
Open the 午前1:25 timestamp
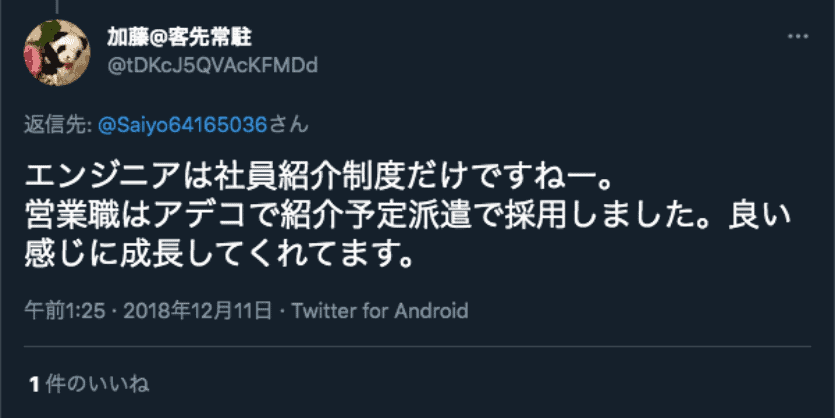coord(65,310)
